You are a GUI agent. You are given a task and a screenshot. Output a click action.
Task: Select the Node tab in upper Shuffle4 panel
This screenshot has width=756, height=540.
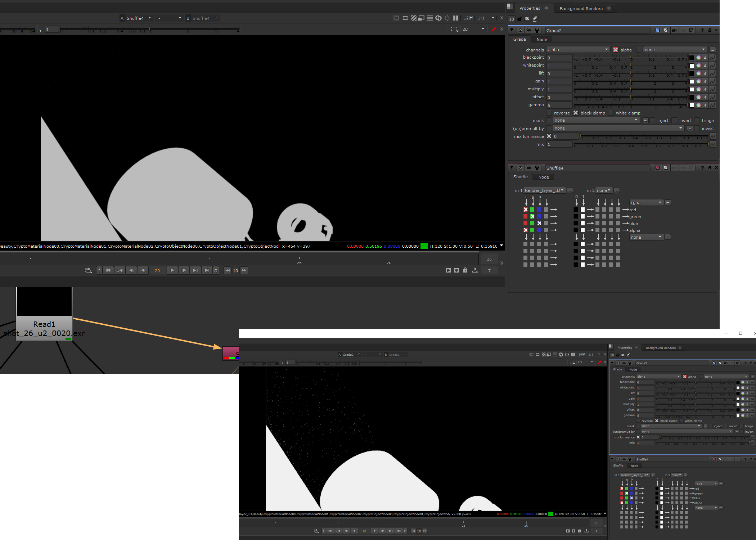click(x=544, y=177)
